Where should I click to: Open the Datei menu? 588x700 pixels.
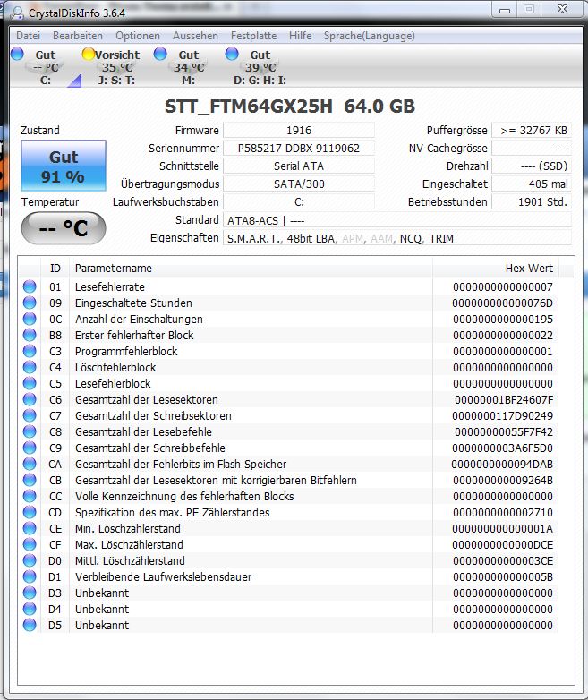tap(28, 36)
